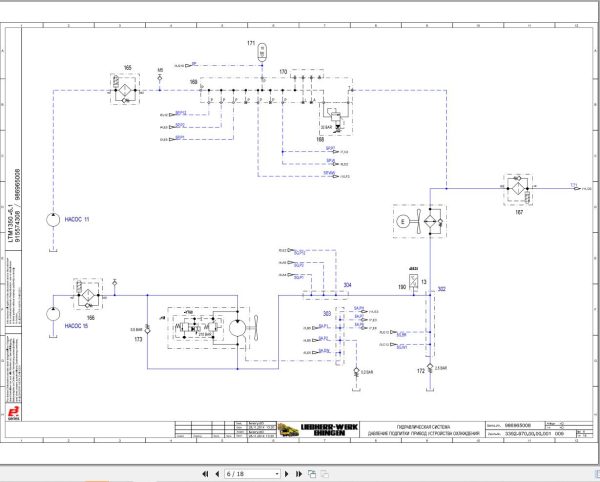Click the filter component labeled 165
The height and width of the screenshot is (482, 600).
pyautogui.click(x=125, y=89)
